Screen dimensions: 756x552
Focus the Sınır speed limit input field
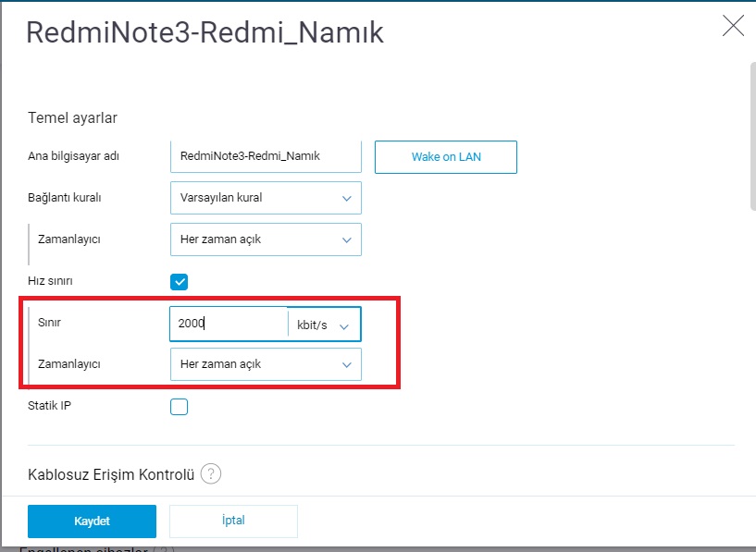229,324
